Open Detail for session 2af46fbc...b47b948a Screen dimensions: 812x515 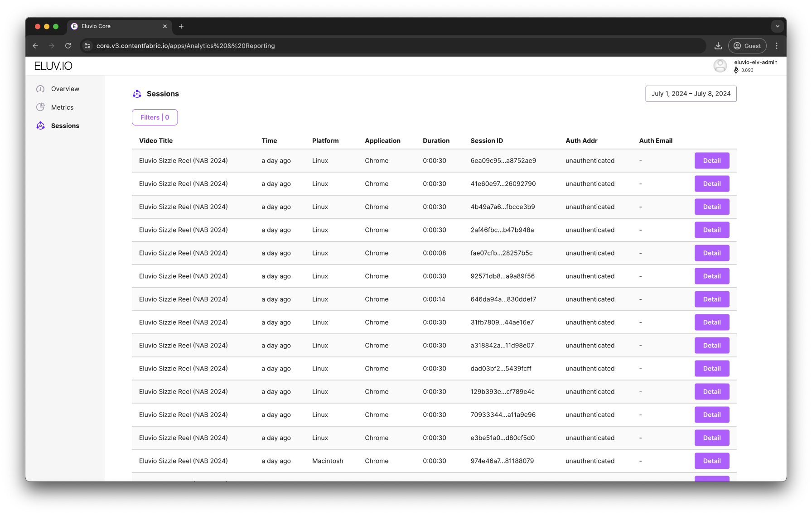click(712, 230)
